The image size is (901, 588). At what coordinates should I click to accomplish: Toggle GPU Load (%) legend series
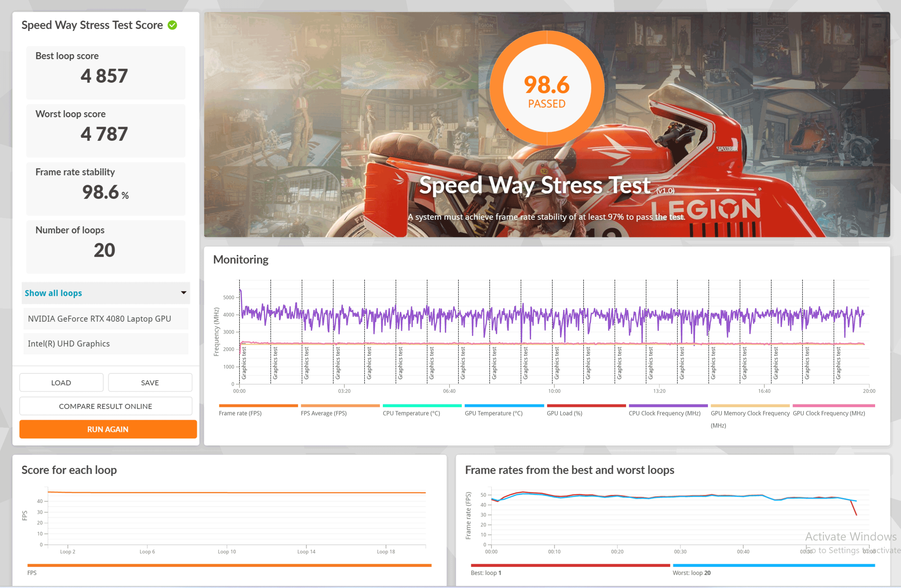tap(564, 413)
